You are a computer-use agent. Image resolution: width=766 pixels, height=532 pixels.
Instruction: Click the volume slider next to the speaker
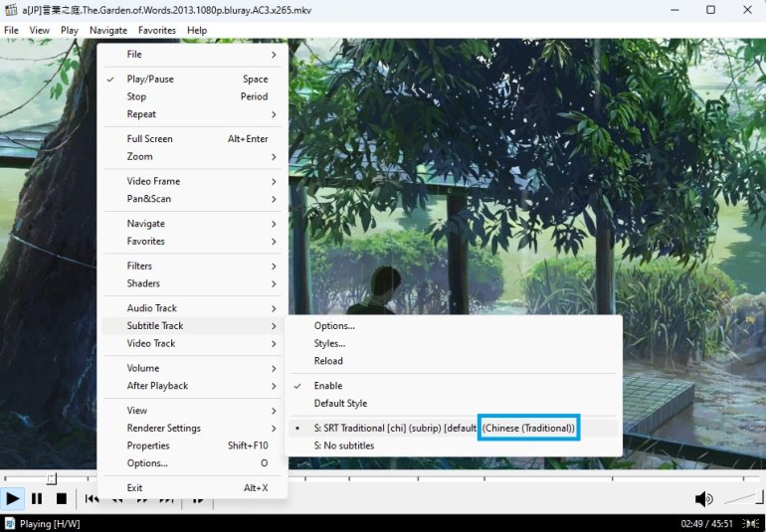point(742,498)
